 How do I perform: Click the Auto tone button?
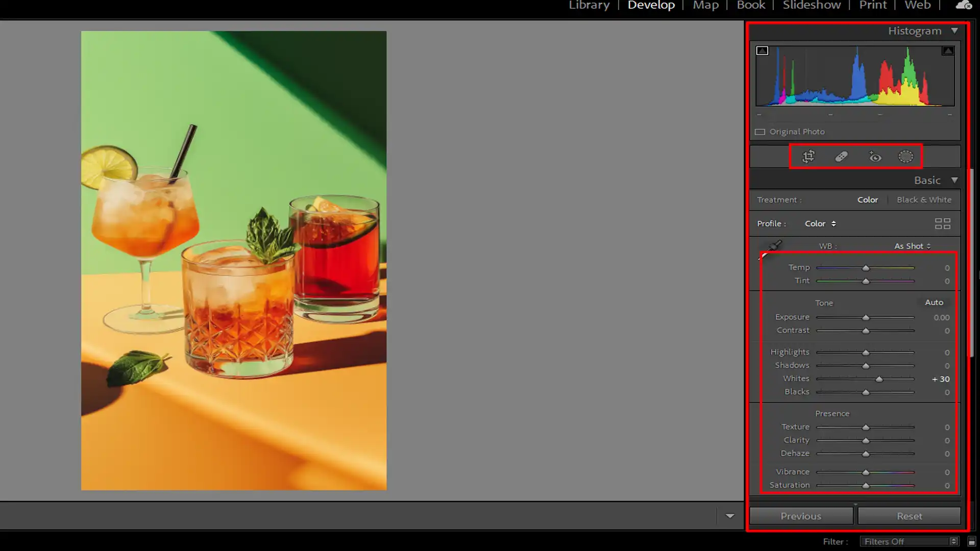[934, 303]
